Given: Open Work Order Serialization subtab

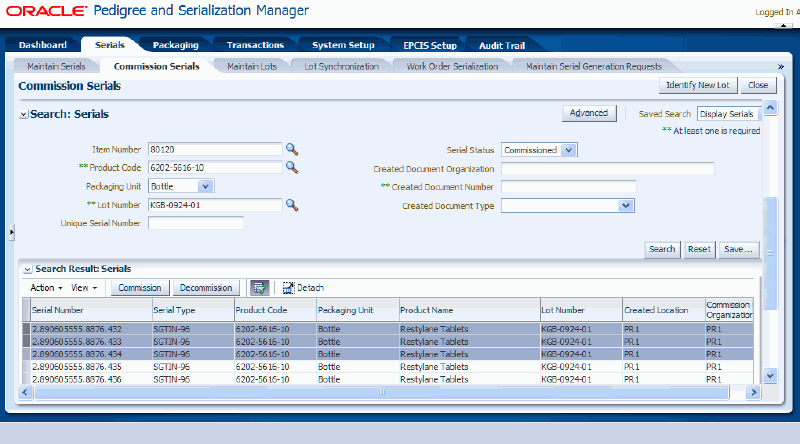Looking at the screenshot, I should (453, 66).
